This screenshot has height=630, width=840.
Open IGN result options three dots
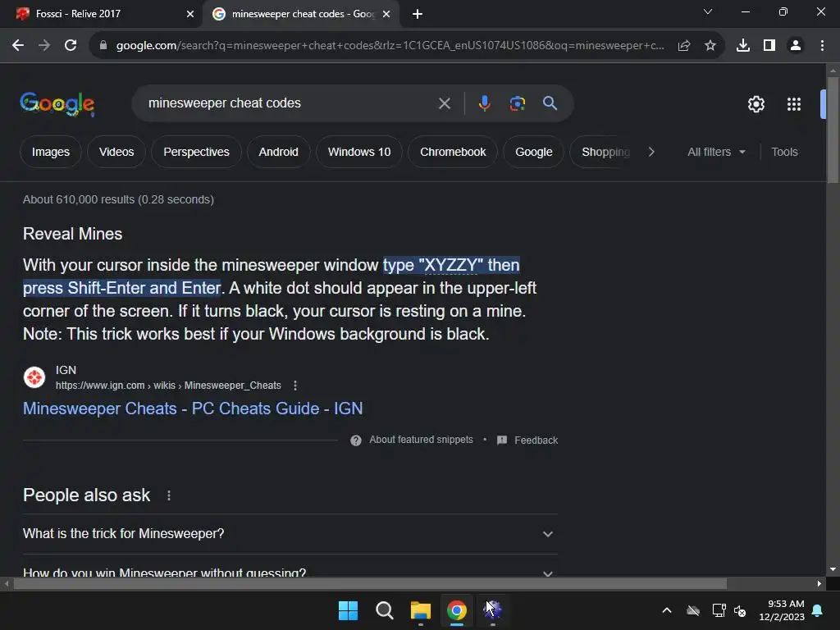pos(295,386)
